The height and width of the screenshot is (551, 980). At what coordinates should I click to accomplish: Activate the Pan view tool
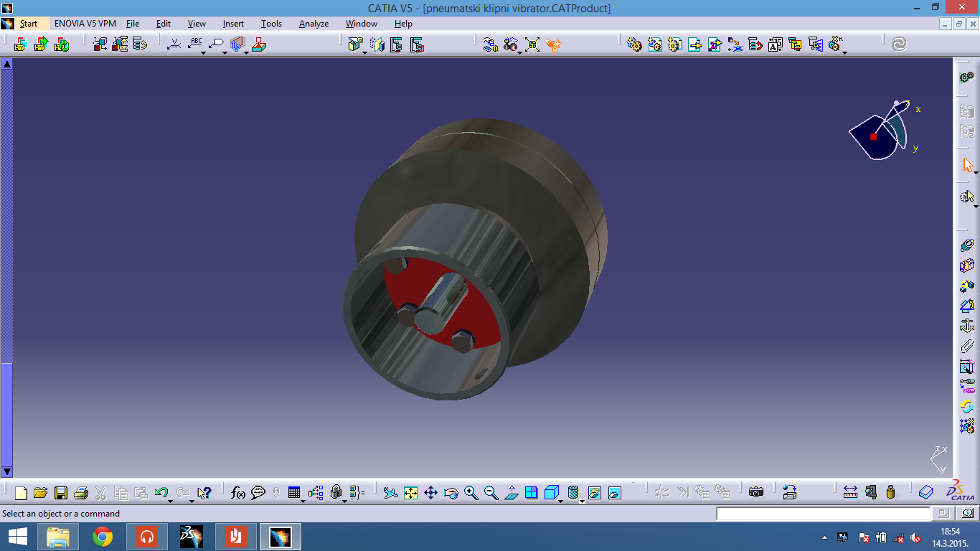[430, 493]
